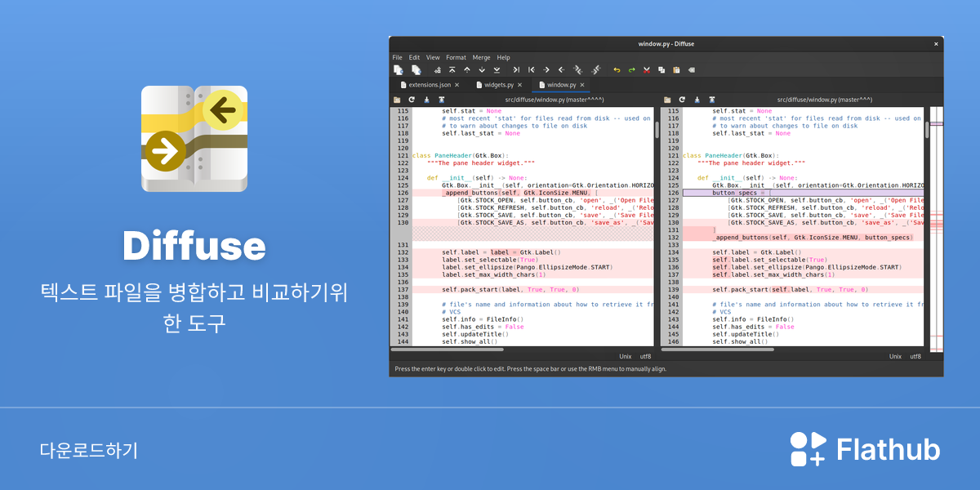Click the Diffuse app icon

(x=194, y=139)
